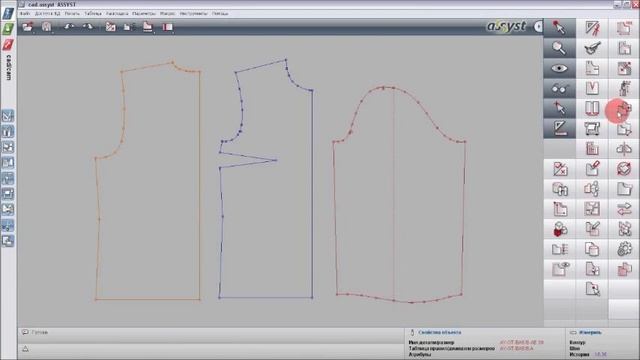
Task: Click the overlapping red pieces icon
Action: [624, 269]
